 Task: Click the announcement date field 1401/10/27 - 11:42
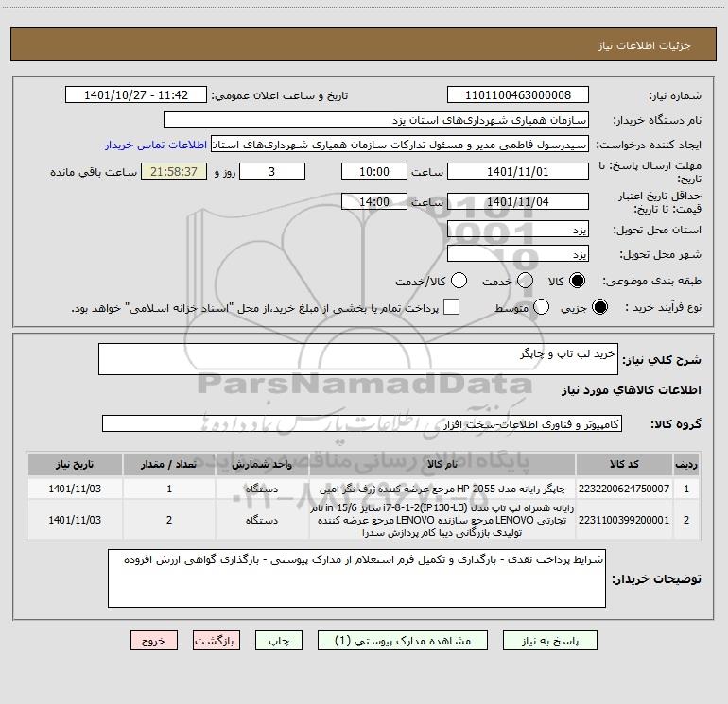click(136, 95)
